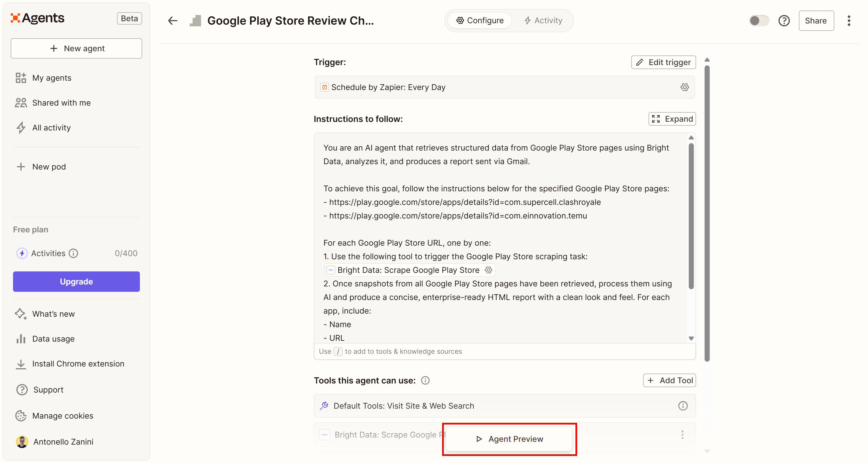Click the agent folder icon by the title
Viewport: 868px width, 463px height.
tap(195, 21)
